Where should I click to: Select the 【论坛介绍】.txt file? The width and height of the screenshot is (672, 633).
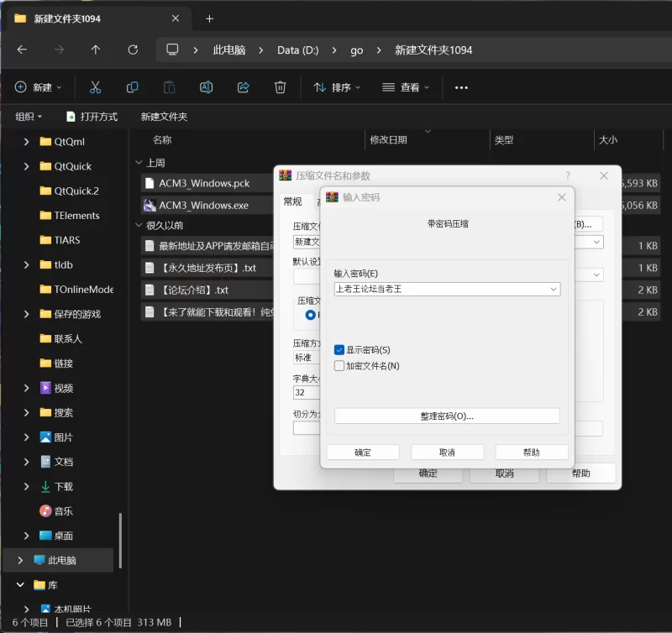pos(207,290)
